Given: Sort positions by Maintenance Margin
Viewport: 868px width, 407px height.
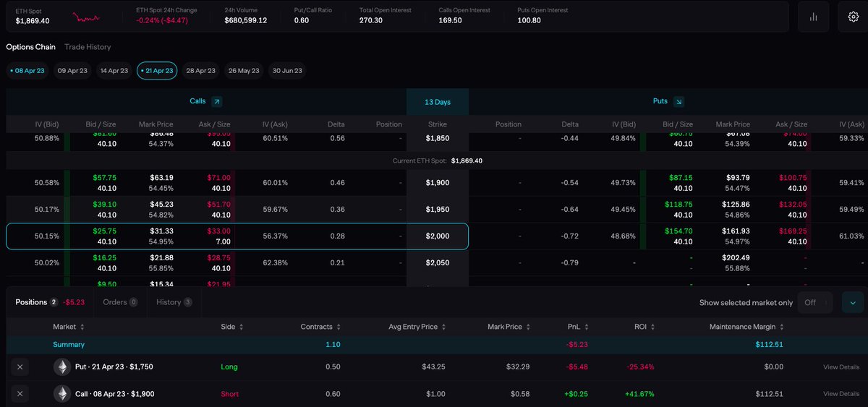Looking at the screenshot, I should click(747, 327).
